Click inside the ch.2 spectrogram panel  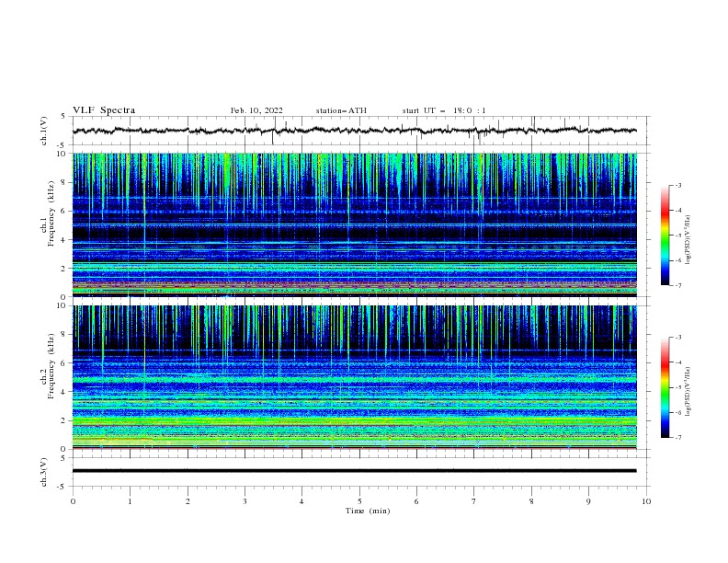354,377
